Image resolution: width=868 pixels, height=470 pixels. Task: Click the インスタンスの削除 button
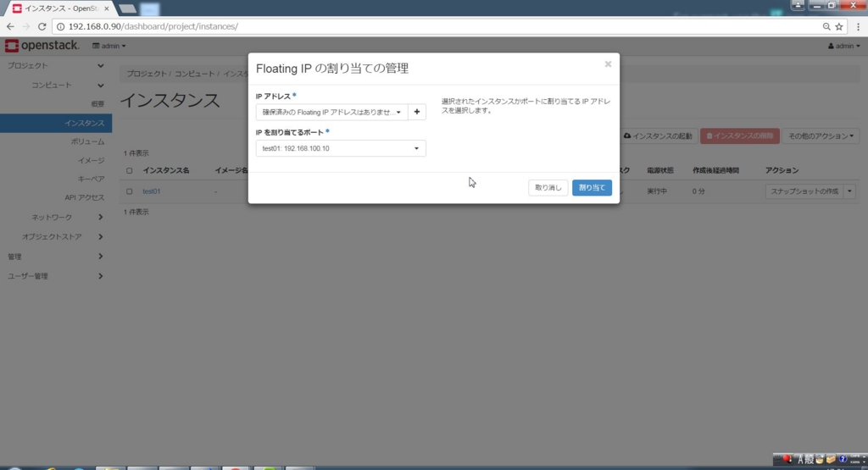point(739,136)
